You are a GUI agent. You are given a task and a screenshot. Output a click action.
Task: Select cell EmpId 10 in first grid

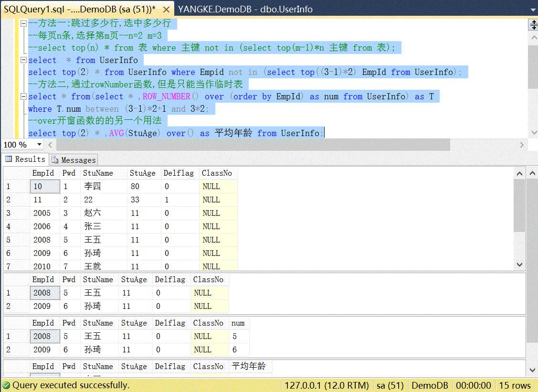tap(45, 186)
